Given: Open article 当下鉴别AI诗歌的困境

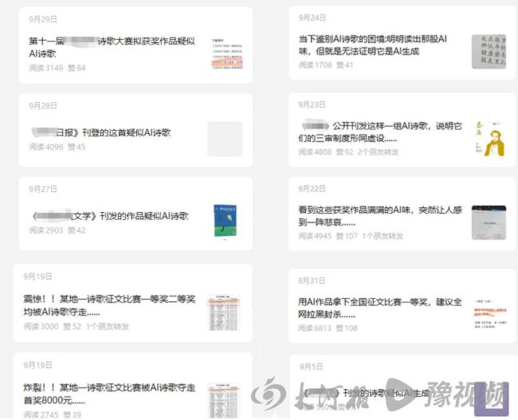Looking at the screenshot, I should point(372,45).
